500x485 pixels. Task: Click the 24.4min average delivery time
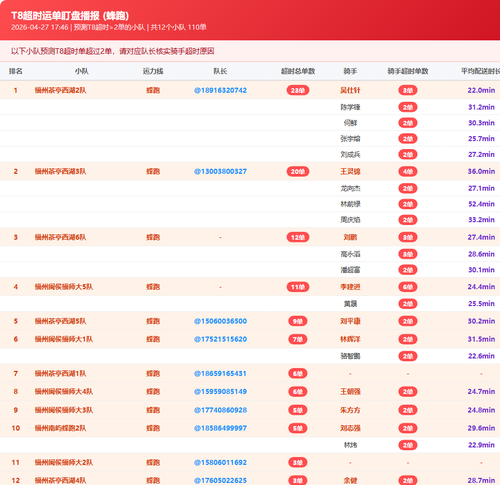(x=481, y=287)
